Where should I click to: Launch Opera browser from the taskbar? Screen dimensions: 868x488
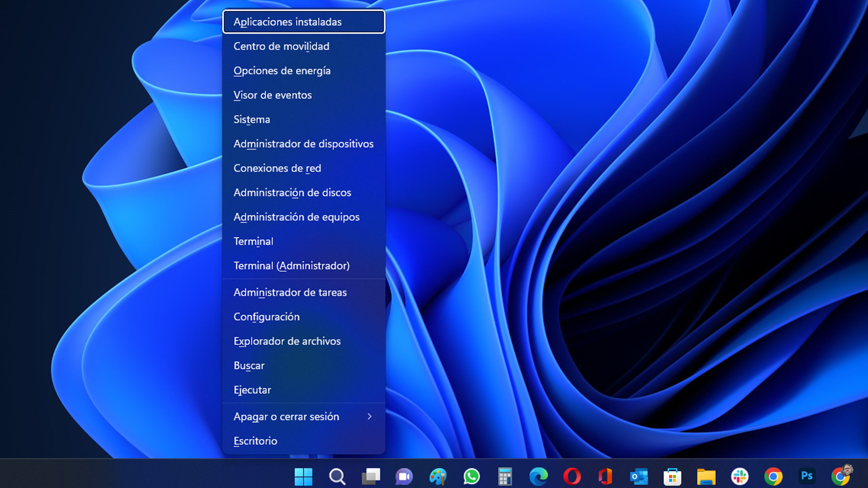(572, 476)
